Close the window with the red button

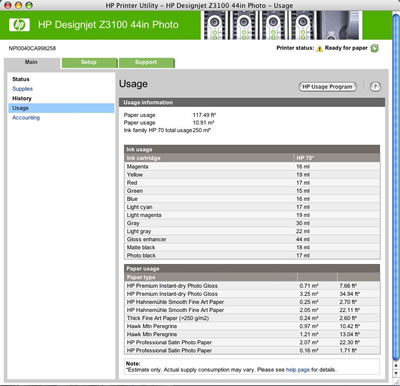pos(8,5)
